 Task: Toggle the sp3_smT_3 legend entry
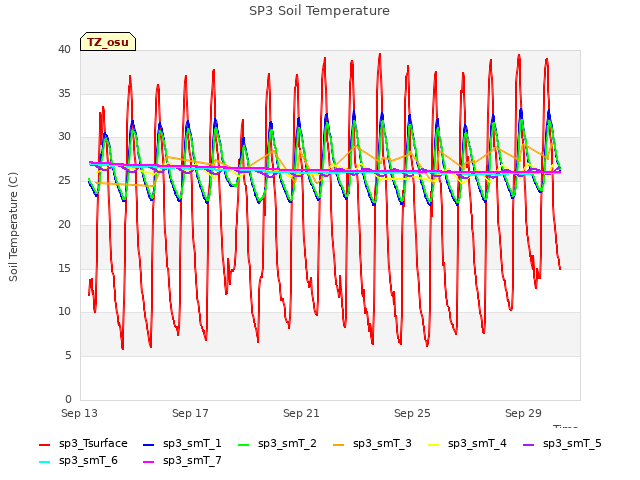click(x=372, y=444)
